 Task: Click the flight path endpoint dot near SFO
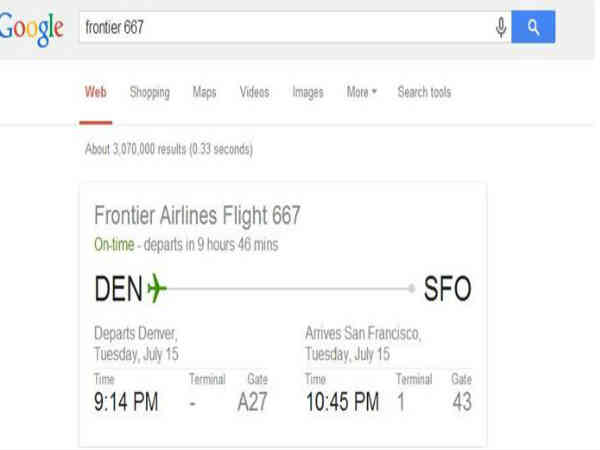(412, 289)
